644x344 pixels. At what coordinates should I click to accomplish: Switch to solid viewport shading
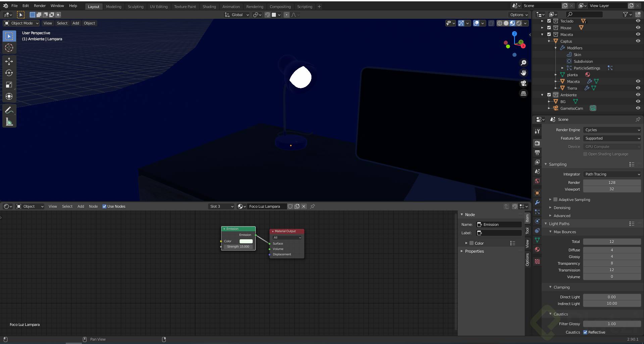pyautogui.click(x=506, y=23)
